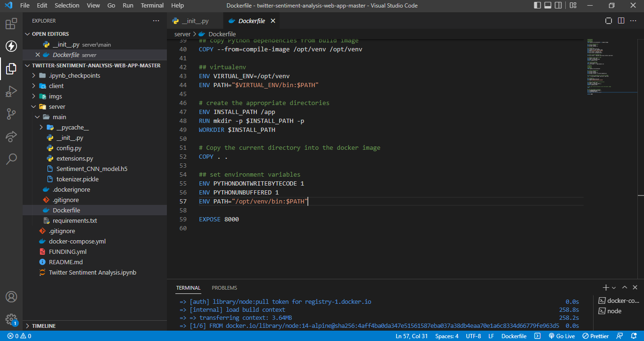The image size is (644, 341).
Task: Click Ln 57, Col 31 cursor position
Action: pos(412,336)
